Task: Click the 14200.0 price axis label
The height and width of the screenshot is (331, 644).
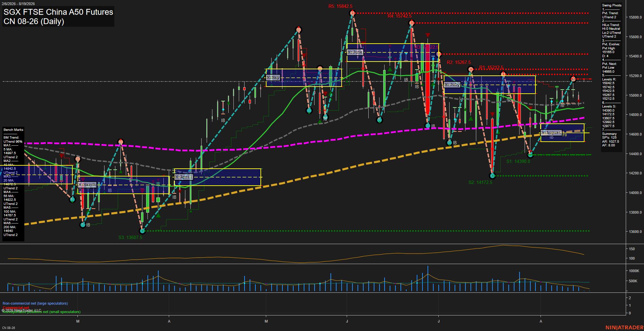Action: [635, 173]
